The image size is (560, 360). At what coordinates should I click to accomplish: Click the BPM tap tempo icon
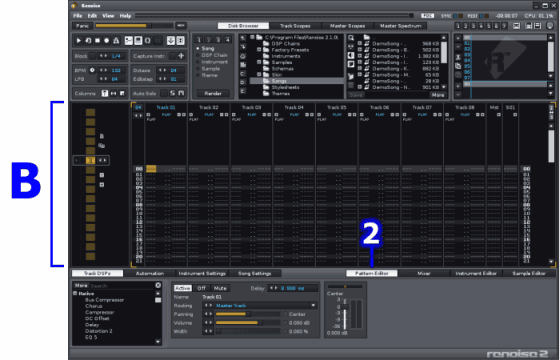coord(92,70)
